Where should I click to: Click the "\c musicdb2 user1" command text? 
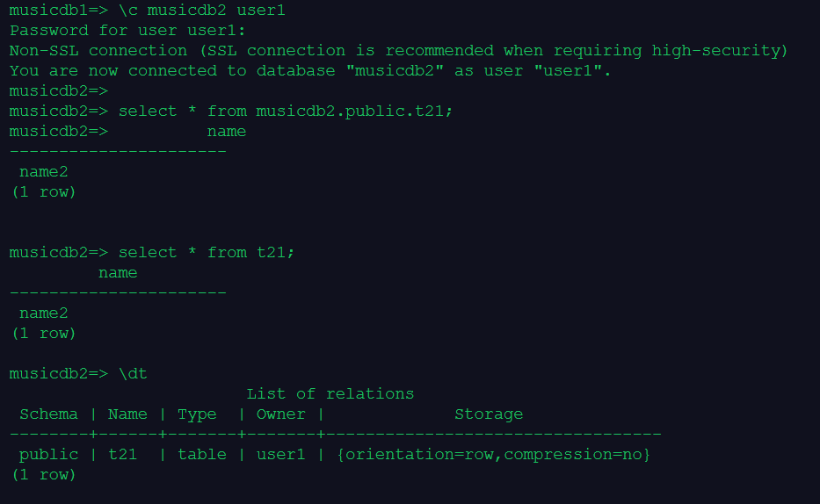[x=201, y=11]
